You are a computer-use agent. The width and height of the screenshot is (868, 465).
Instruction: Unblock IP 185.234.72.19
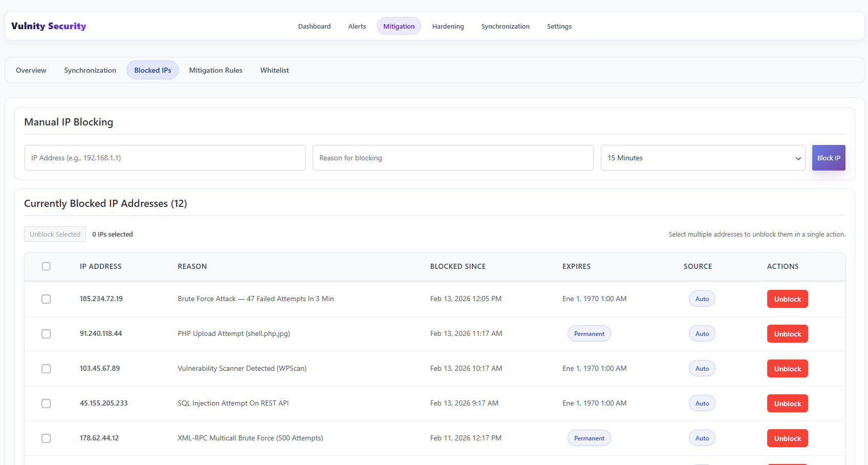coord(787,299)
